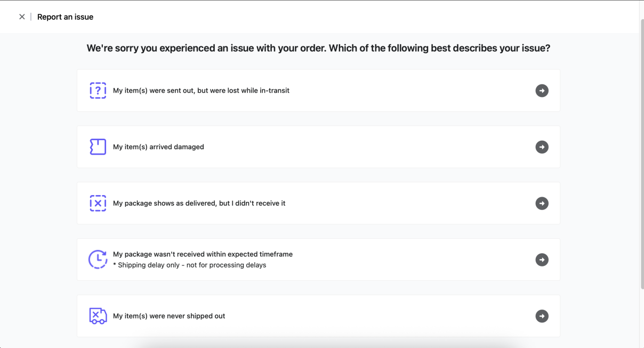Select 'My item(s) were sent out, but lost' option
The width and height of the screenshot is (644, 348).
click(x=201, y=91)
